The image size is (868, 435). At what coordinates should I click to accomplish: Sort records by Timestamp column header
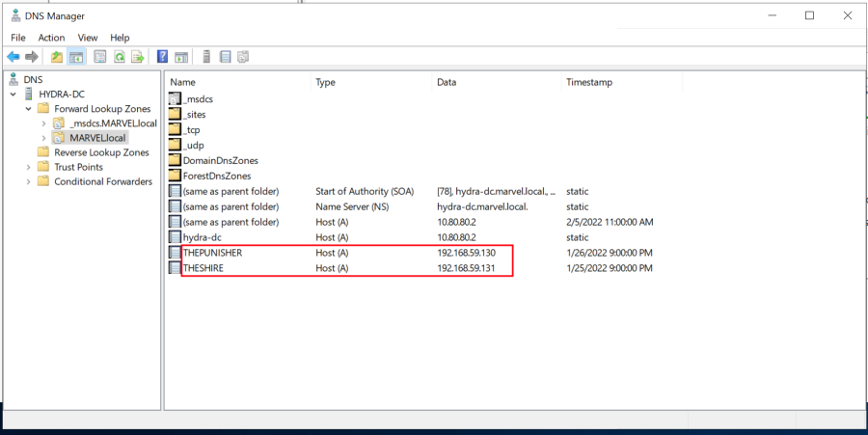[588, 83]
